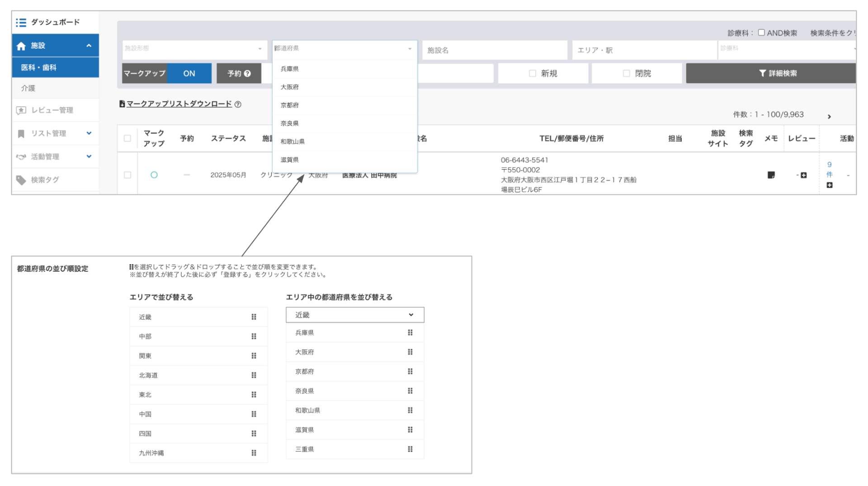
Task: Click the bookmark icon next to リスト管理
Action: click(x=21, y=133)
